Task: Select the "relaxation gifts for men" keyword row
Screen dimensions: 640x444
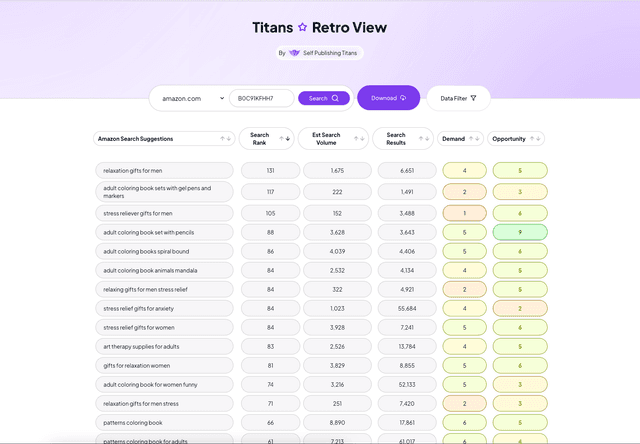Action: tap(164, 171)
